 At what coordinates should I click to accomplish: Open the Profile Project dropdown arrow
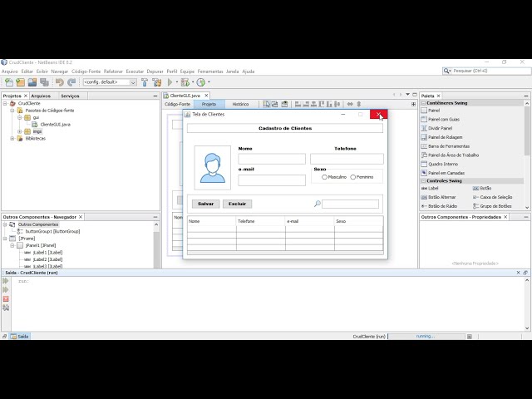209,82
